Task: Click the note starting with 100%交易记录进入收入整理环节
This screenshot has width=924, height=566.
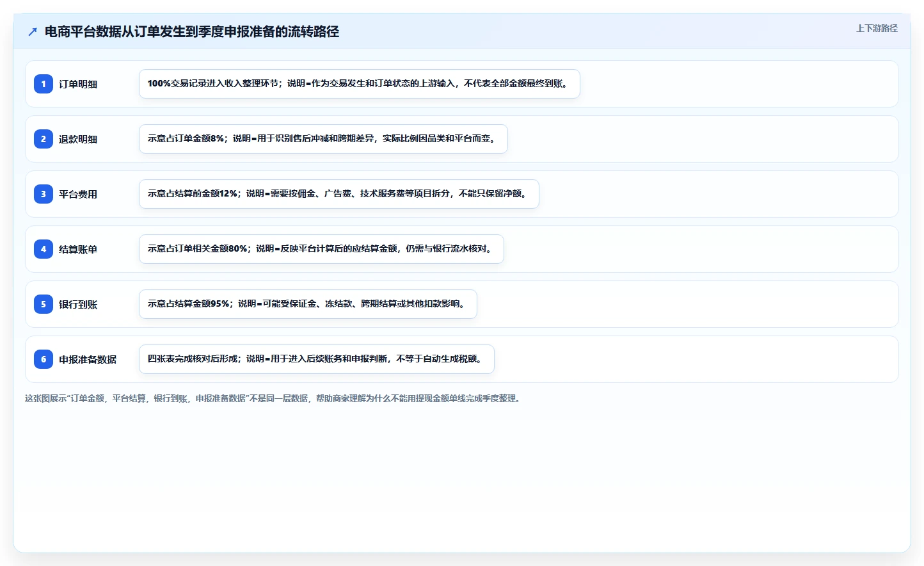Action: [360, 84]
